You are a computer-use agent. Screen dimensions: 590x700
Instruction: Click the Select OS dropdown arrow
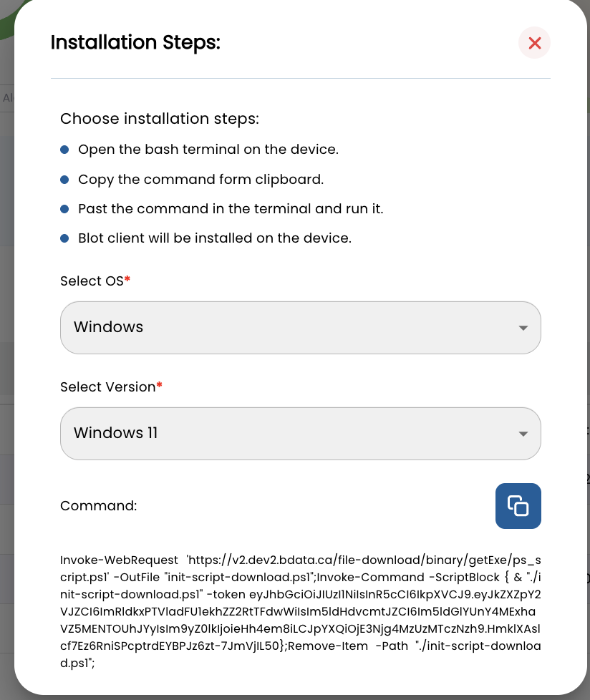(522, 327)
